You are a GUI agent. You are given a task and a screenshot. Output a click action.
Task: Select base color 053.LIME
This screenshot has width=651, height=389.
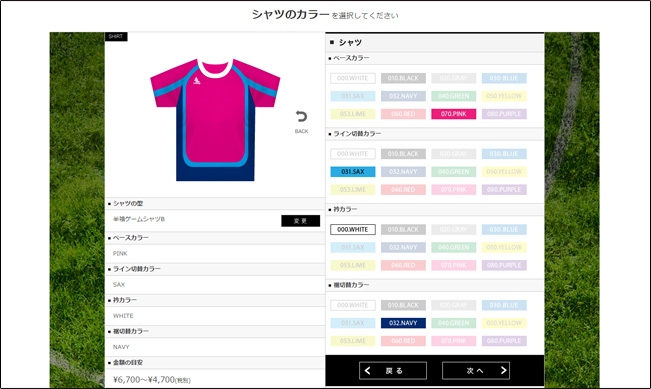click(x=353, y=114)
